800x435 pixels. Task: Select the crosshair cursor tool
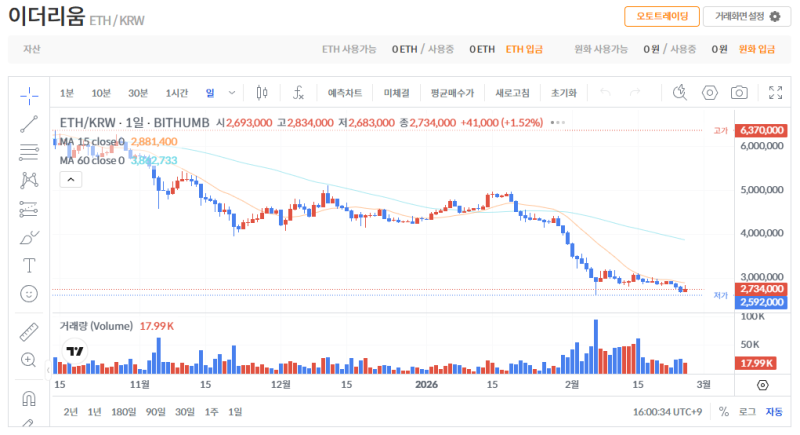tap(29, 95)
